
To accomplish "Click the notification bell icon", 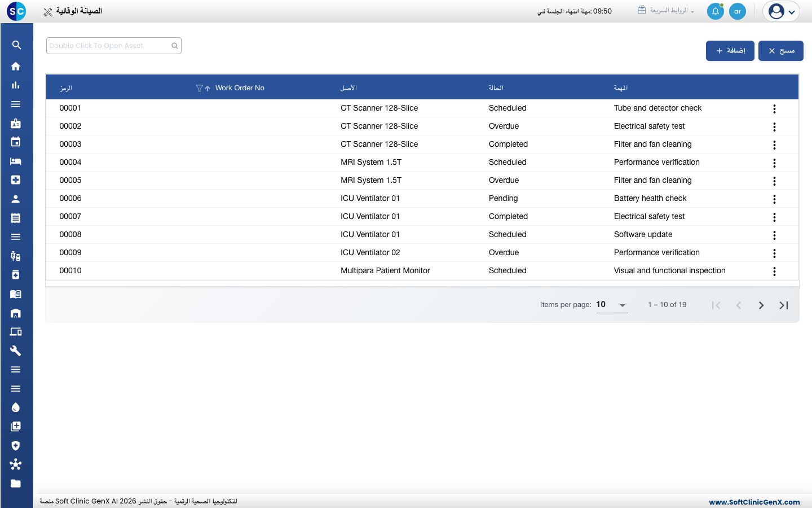I will (715, 11).
